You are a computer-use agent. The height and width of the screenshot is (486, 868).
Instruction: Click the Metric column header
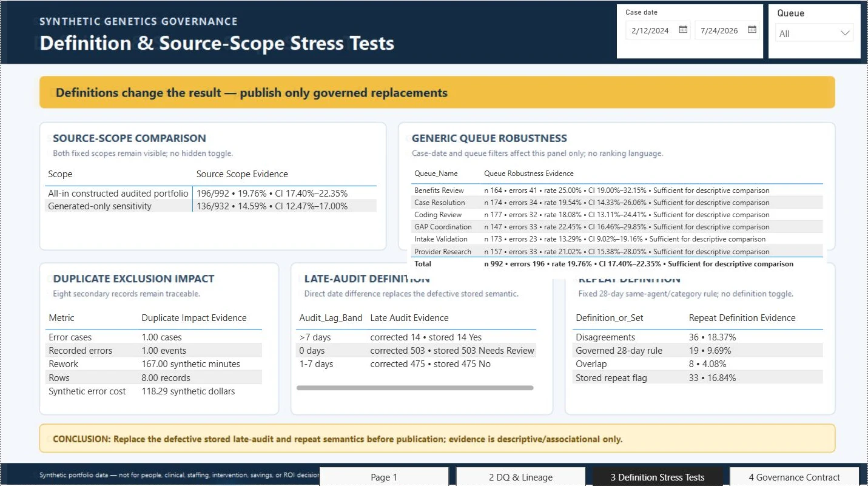[x=61, y=318]
